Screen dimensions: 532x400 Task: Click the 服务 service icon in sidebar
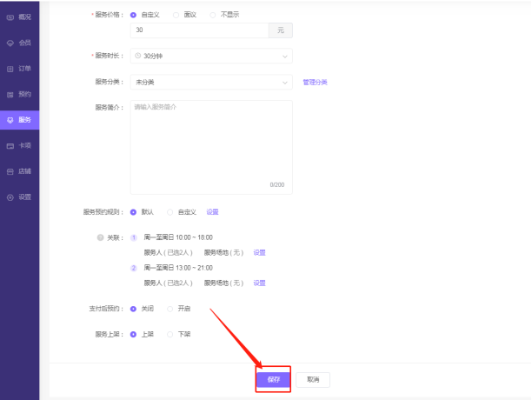(10, 120)
